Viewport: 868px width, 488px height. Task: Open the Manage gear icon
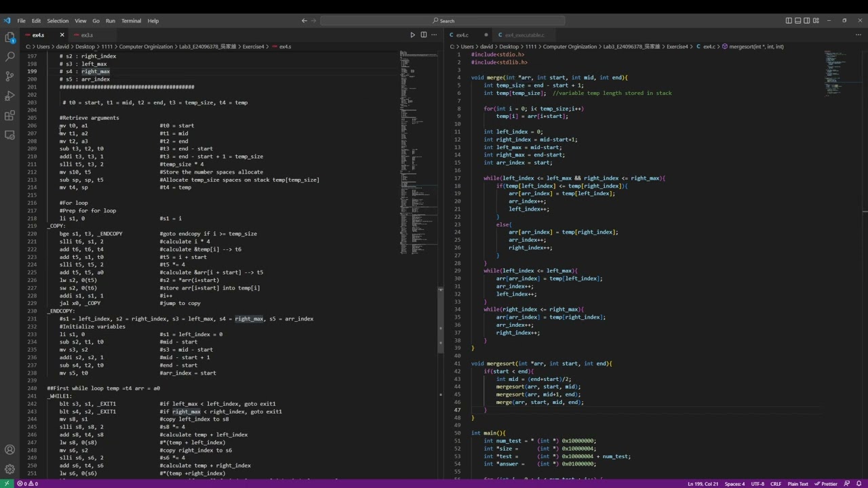click(x=9, y=469)
